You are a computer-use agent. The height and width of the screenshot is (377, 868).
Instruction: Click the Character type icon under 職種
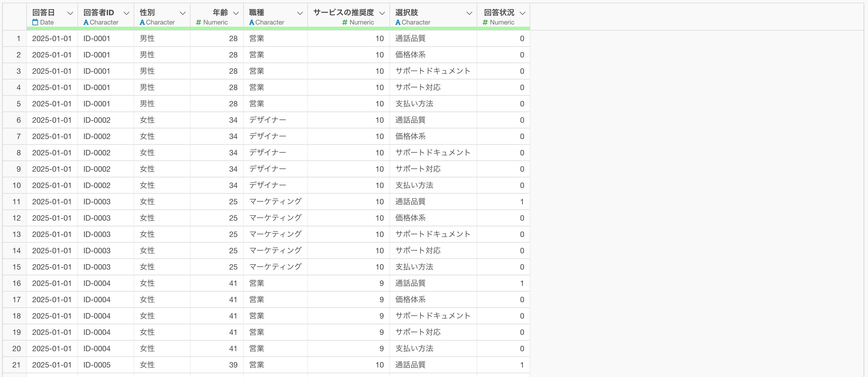(x=251, y=22)
